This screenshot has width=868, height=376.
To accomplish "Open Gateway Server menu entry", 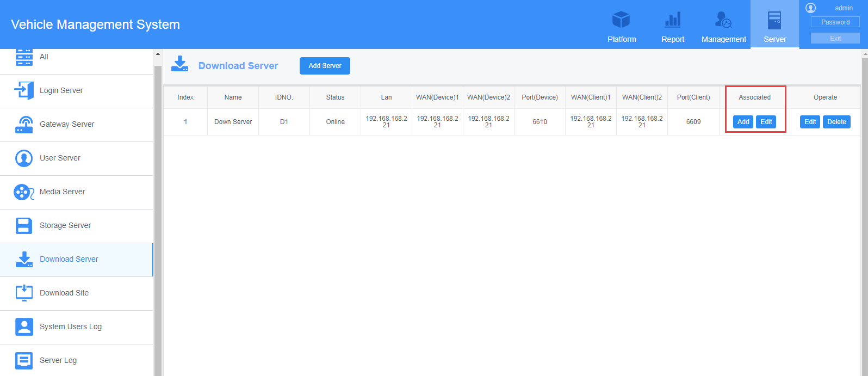I will [76, 124].
